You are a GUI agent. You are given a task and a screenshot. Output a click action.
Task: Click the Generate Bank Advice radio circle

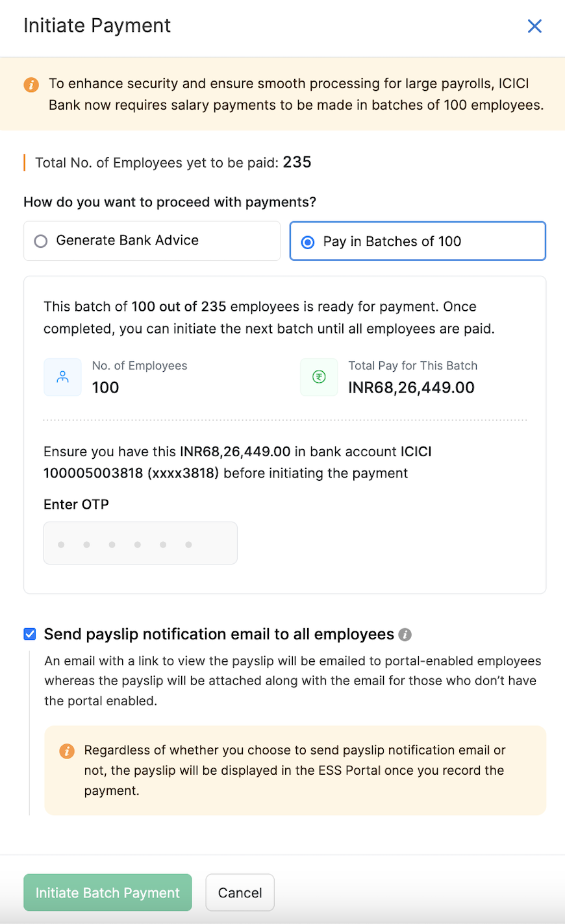click(x=40, y=241)
